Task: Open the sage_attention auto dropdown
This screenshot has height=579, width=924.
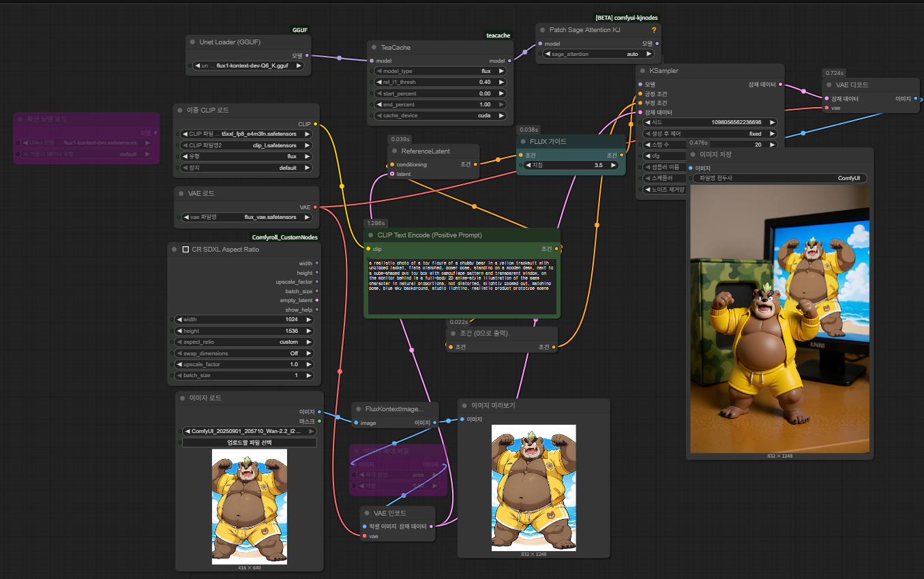Action: click(x=598, y=54)
